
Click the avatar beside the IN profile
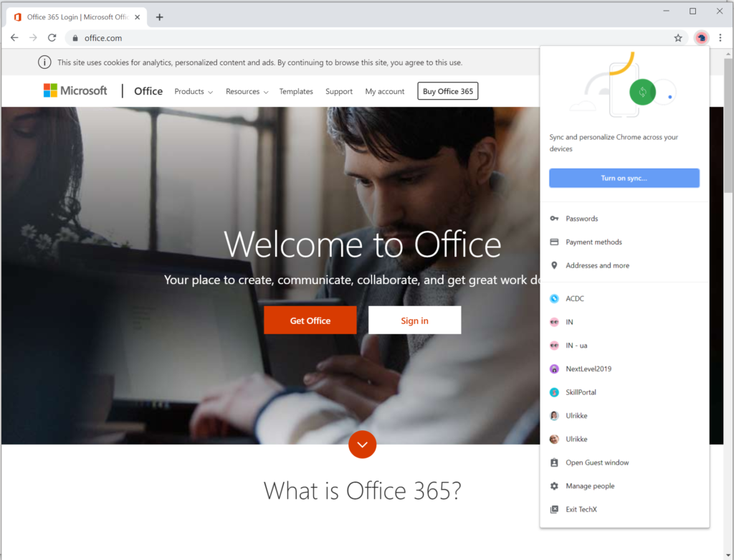(554, 322)
